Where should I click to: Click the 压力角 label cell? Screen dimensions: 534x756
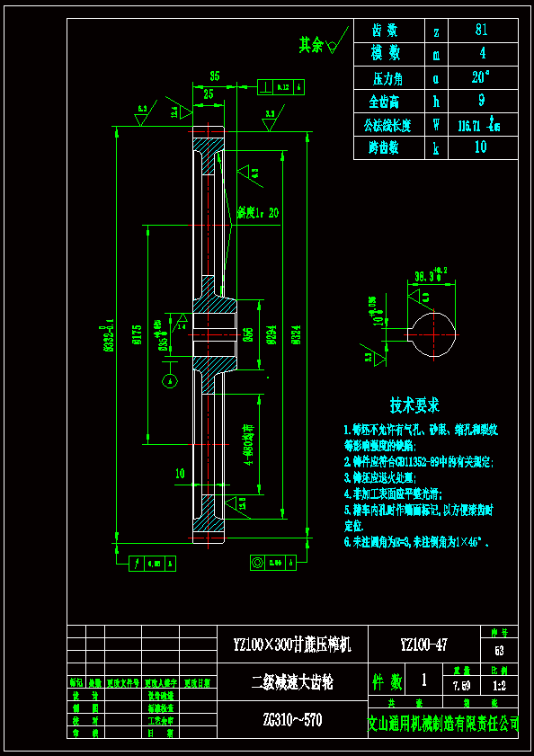(387, 78)
